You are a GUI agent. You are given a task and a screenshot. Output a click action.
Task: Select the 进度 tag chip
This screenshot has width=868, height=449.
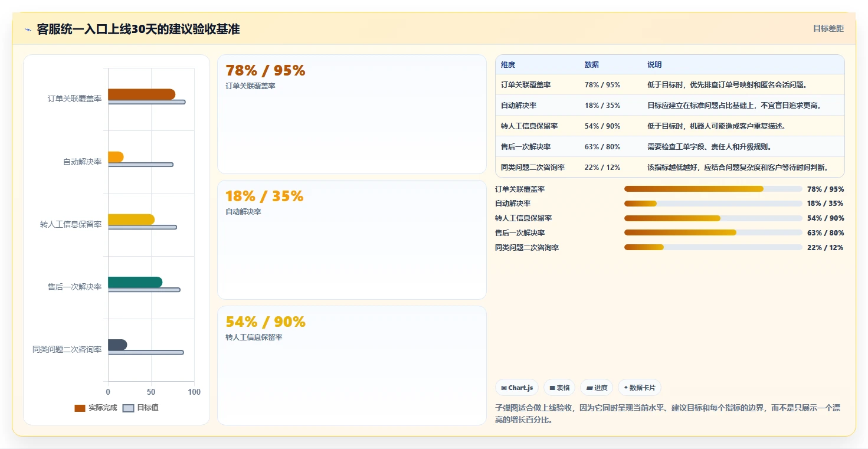click(x=597, y=388)
